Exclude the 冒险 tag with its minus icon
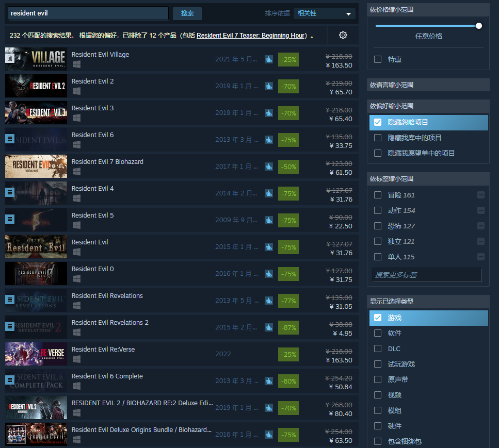 (x=481, y=195)
